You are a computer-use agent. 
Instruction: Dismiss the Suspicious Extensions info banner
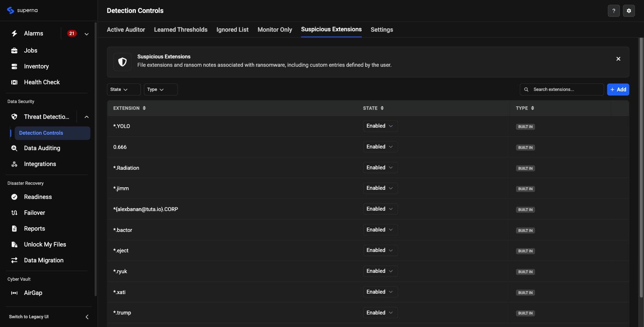tap(618, 59)
